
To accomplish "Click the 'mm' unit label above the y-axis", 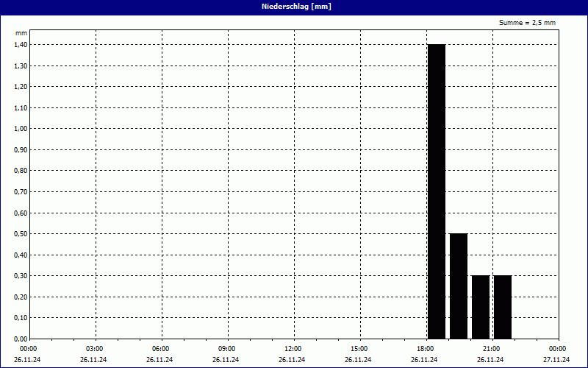I will tap(21, 33).
